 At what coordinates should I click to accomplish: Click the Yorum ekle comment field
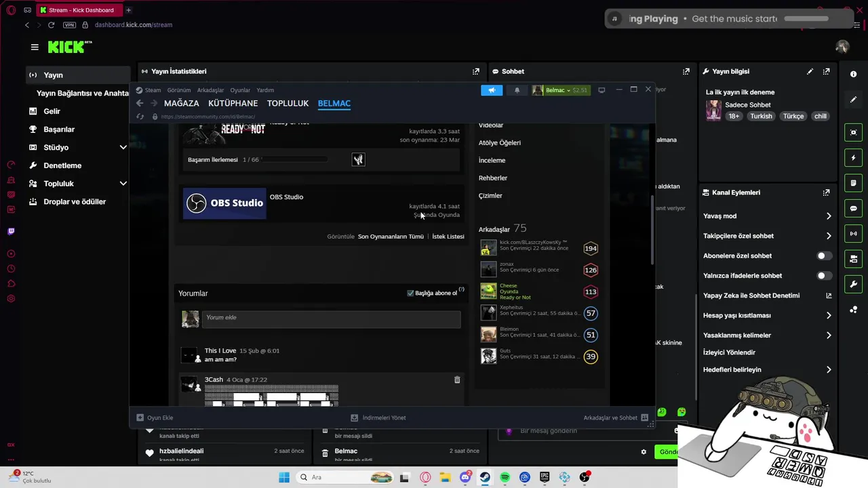pyautogui.click(x=331, y=318)
